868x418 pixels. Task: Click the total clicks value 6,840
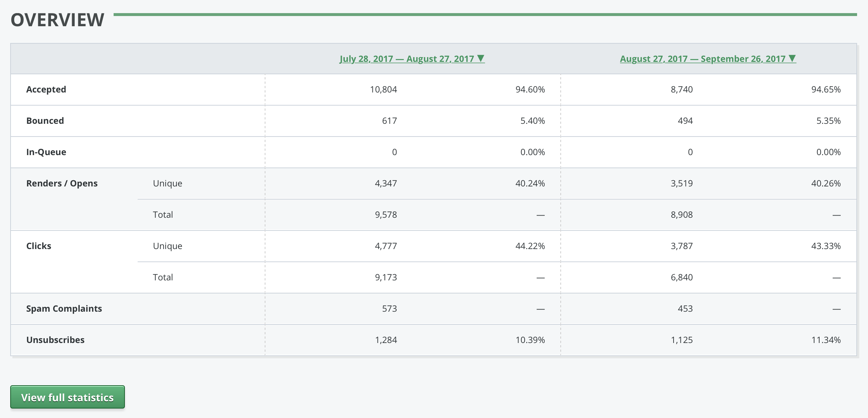[x=682, y=277]
